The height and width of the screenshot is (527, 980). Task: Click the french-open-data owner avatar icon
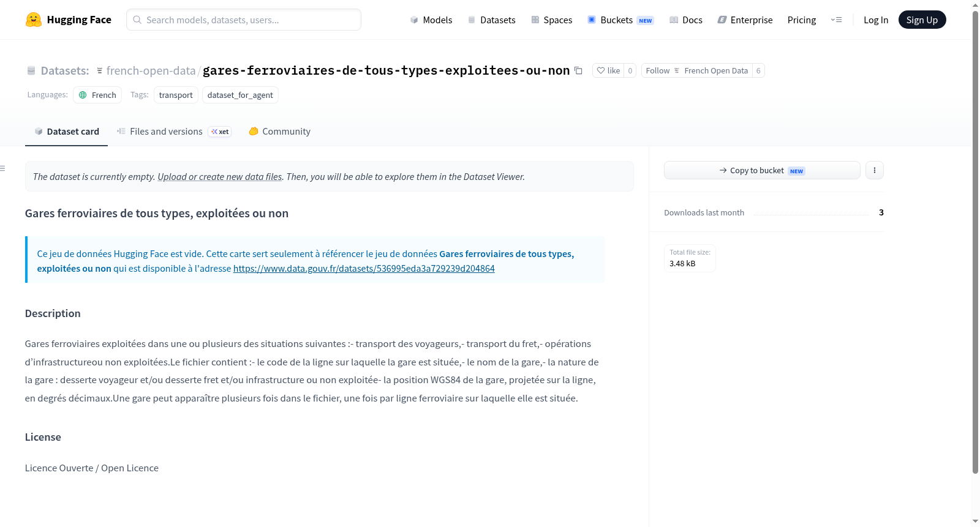click(100, 70)
